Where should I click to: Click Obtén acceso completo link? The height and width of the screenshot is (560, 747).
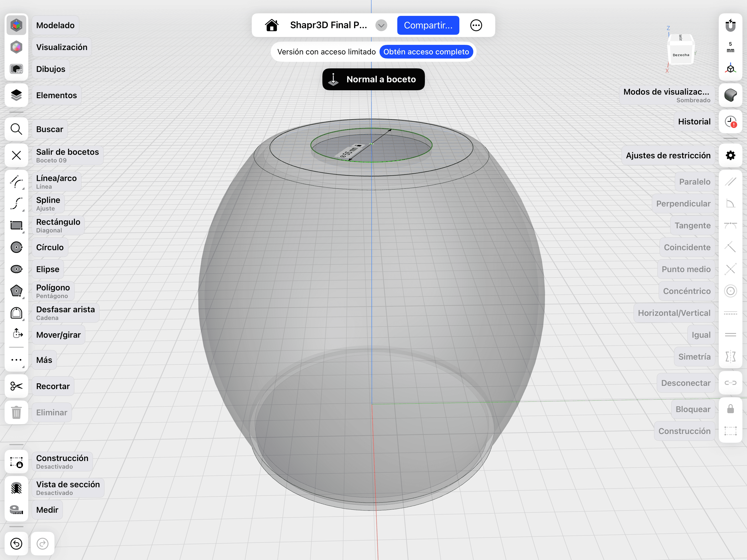(x=426, y=52)
